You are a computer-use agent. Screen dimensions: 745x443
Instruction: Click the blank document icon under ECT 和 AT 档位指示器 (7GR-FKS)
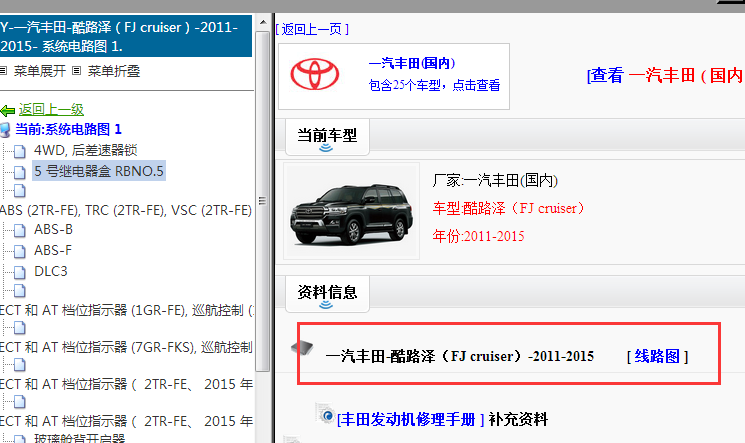(x=19, y=365)
